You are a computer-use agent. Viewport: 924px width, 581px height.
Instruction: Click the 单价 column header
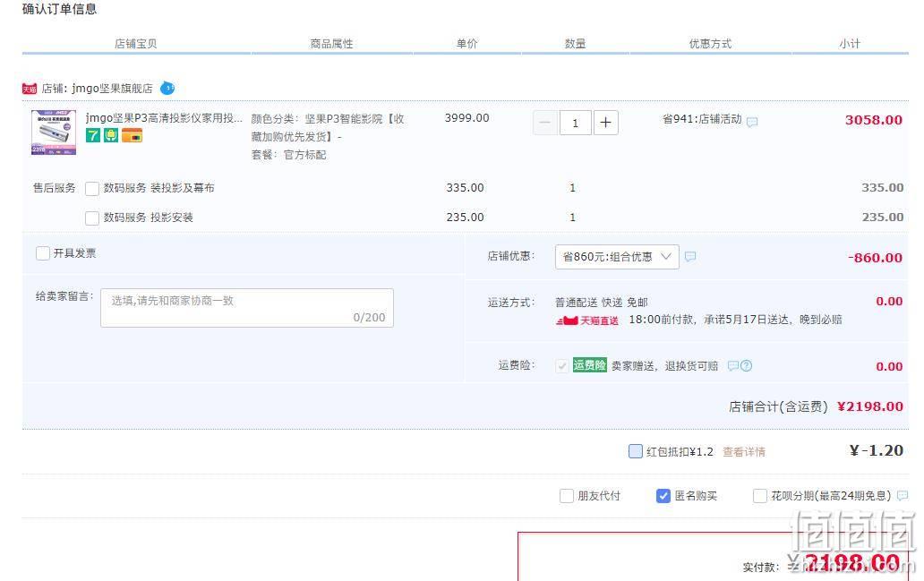[467, 44]
